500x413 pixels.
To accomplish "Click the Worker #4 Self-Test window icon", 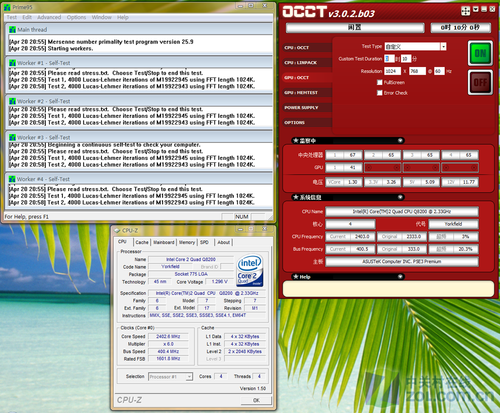I will (x=13, y=179).
